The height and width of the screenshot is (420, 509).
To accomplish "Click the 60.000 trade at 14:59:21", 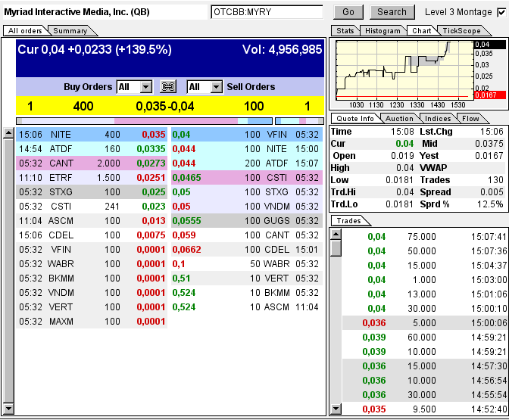I will point(425,338).
